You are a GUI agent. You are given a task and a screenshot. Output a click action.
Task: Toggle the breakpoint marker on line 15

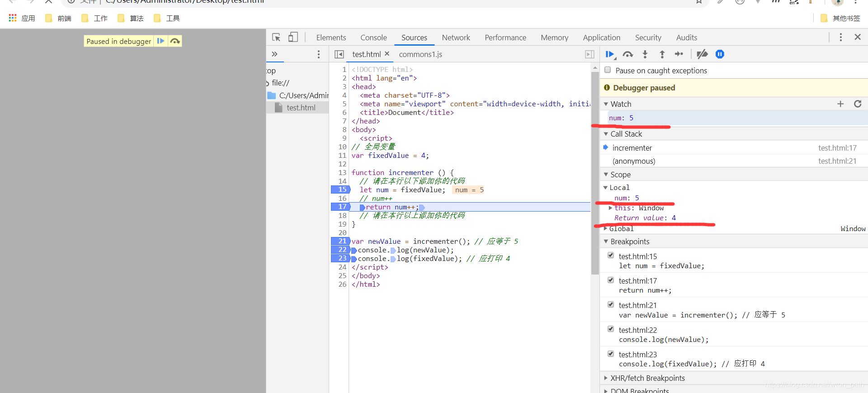pyautogui.click(x=340, y=189)
